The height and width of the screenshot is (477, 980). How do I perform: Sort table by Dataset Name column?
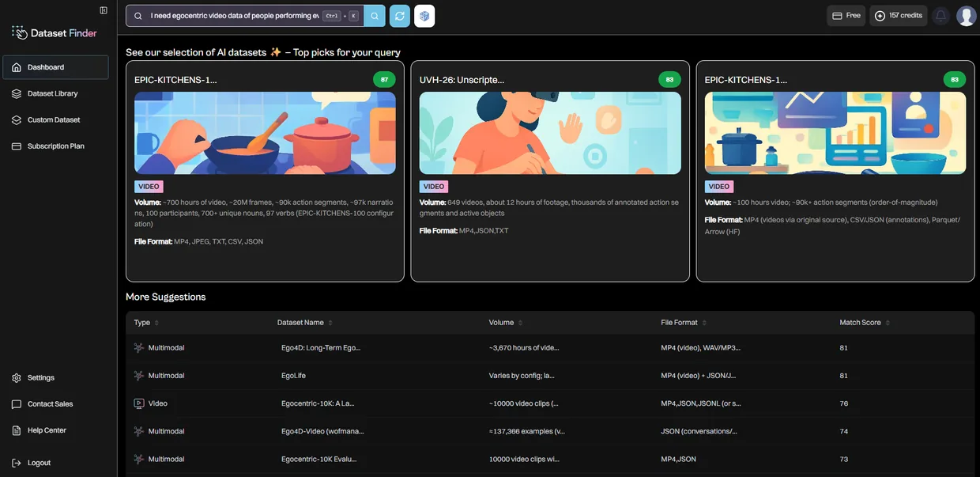click(305, 323)
